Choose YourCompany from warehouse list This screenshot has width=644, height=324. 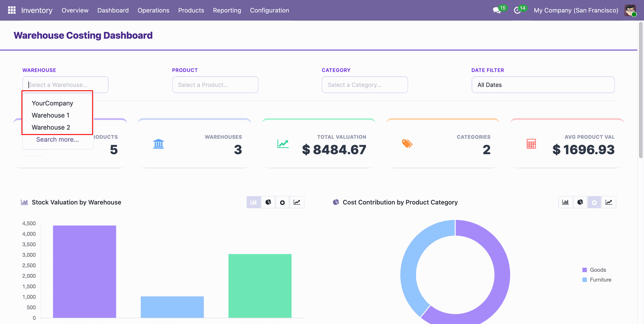[52, 103]
